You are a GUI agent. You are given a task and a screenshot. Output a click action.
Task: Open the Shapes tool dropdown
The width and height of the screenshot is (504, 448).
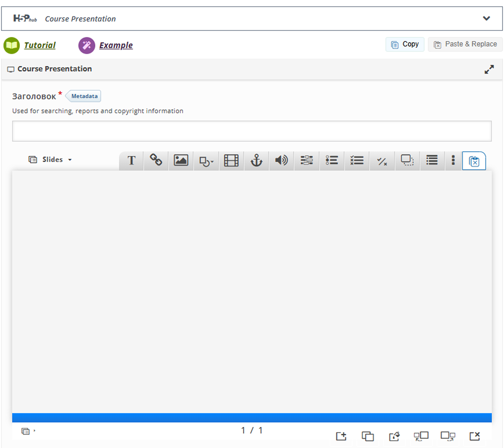(206, 161)
